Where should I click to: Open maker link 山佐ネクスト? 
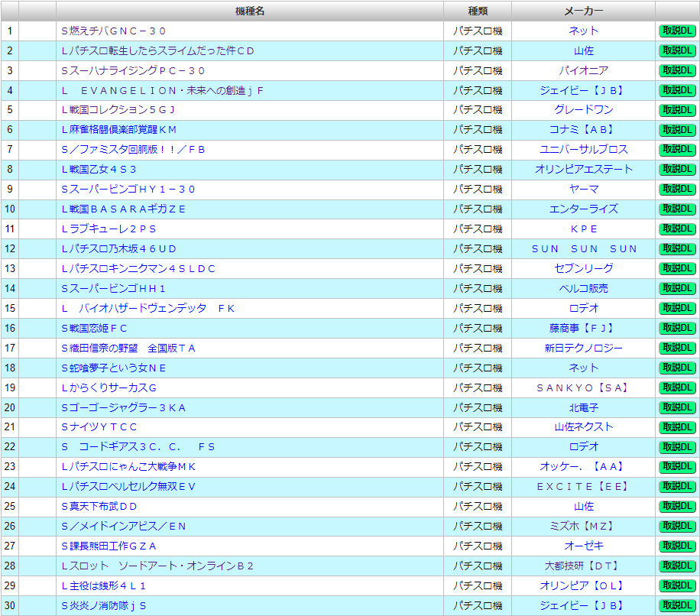click(584, 427)
